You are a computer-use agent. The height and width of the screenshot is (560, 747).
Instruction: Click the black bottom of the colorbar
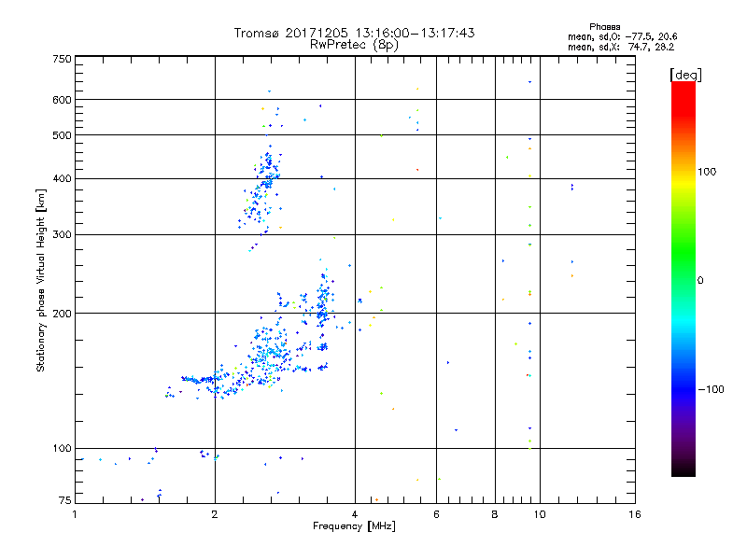coord(684,469)
